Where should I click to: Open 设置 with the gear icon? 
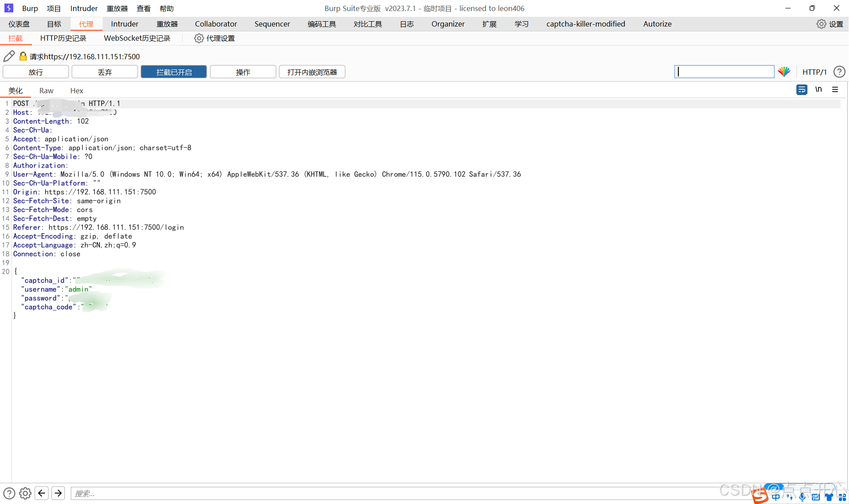click(x=830, y=24)
